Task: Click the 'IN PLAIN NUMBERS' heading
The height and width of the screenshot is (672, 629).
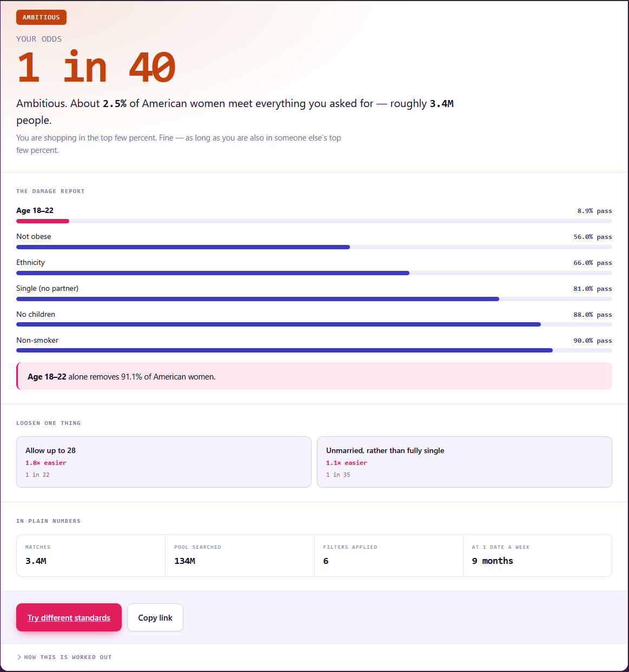Action: tap(48, 521)
